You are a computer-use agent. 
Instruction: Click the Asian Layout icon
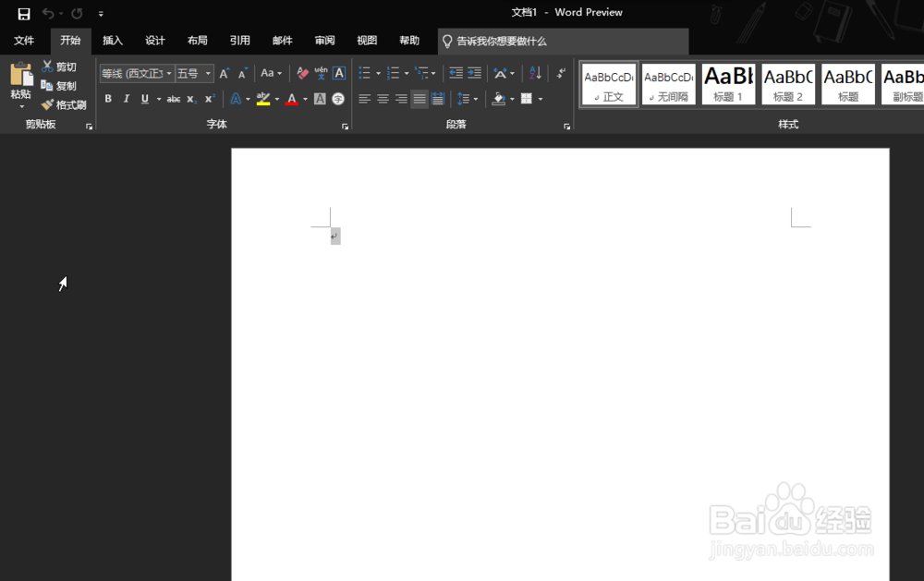pos(500,73)
